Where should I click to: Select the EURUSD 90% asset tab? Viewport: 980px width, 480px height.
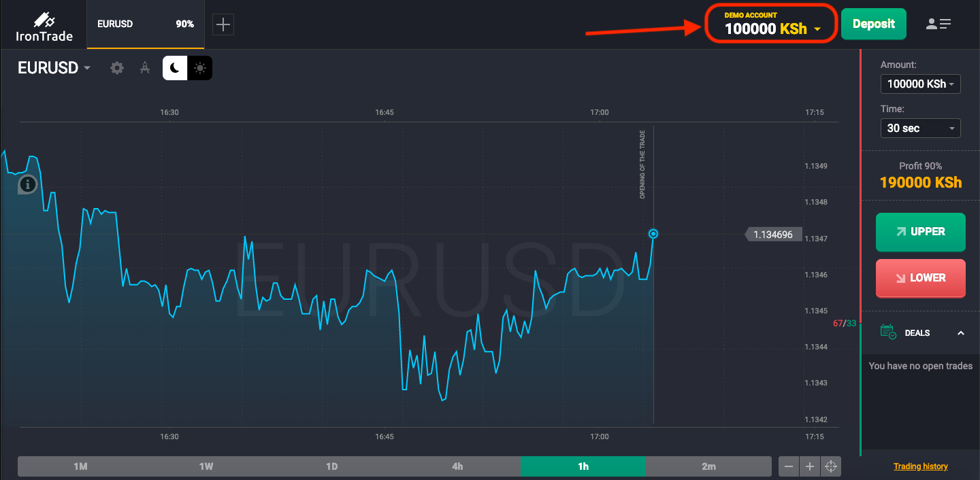[146, 24]
